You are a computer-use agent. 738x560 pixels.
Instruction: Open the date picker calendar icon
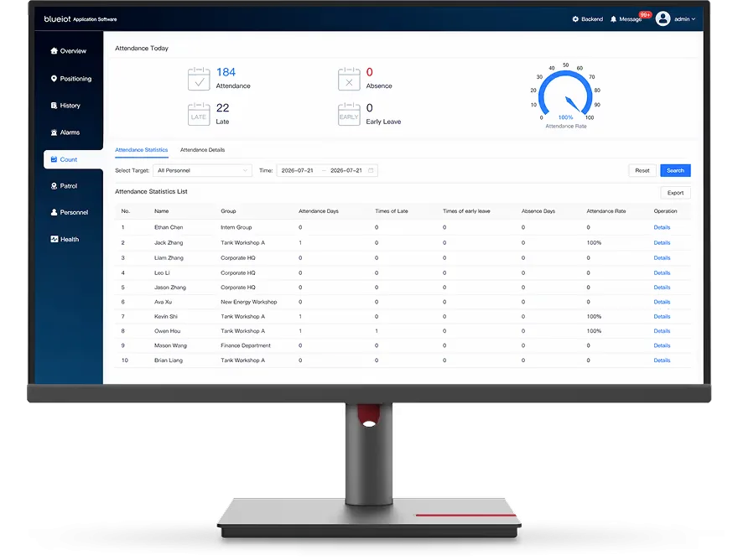click(371, 170)
